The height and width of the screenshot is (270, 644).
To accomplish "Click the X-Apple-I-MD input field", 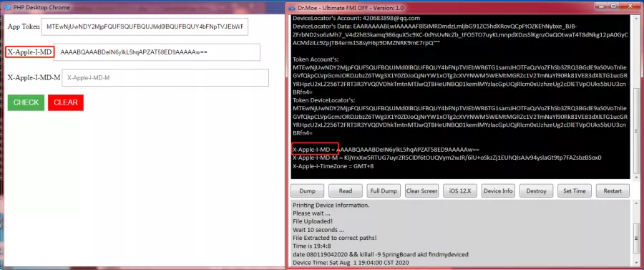I will coord(157,52).
